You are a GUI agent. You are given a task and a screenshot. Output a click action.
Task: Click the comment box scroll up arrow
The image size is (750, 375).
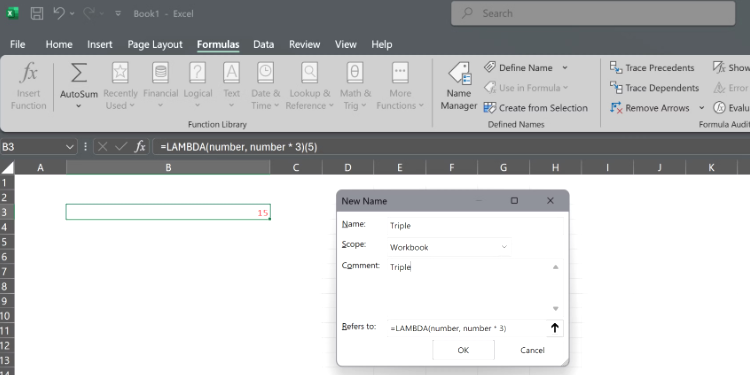(555, 267)
